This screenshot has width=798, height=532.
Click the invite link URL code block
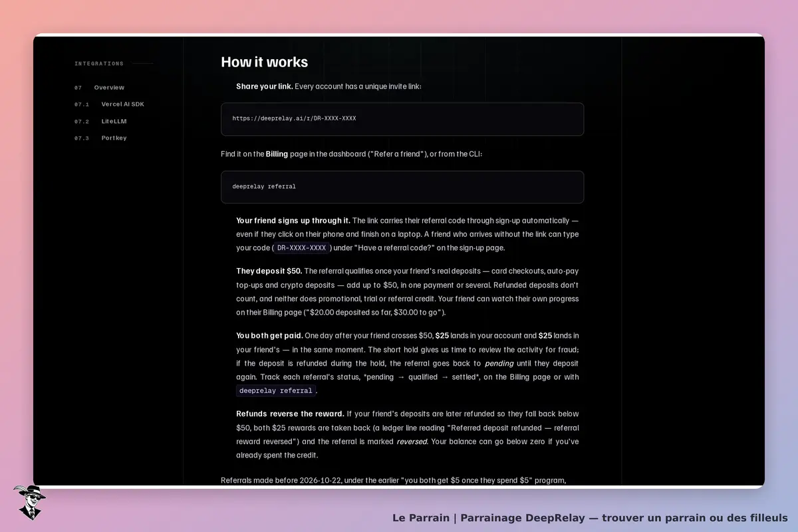402,119
